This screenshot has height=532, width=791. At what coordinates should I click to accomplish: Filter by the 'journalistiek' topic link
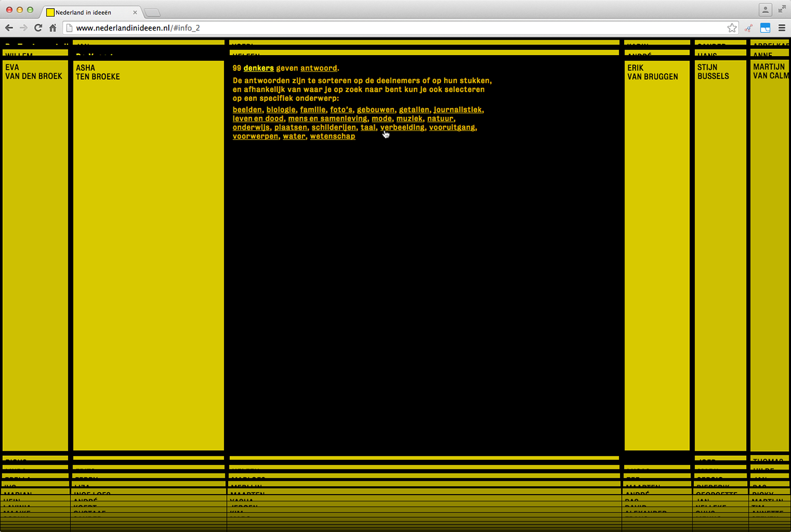[x=458, y=110]
